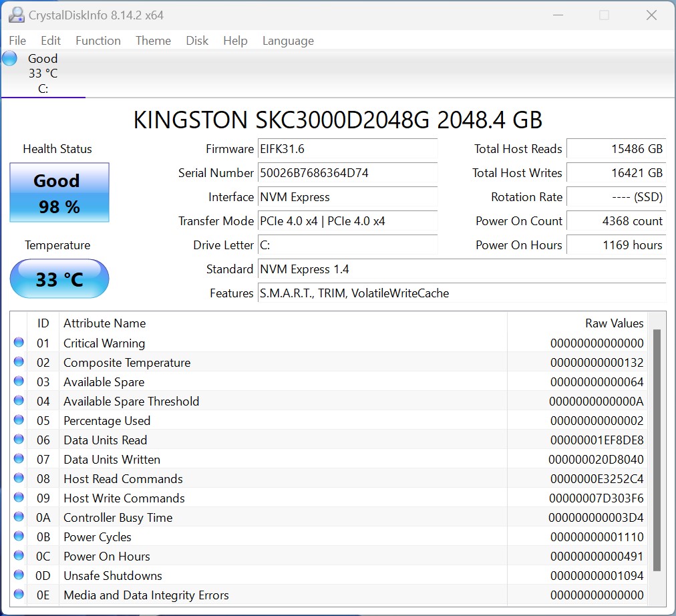Click the 33 °C temperature button
The width and height of the screenshot is (676, 616).
tap(59, 279)
